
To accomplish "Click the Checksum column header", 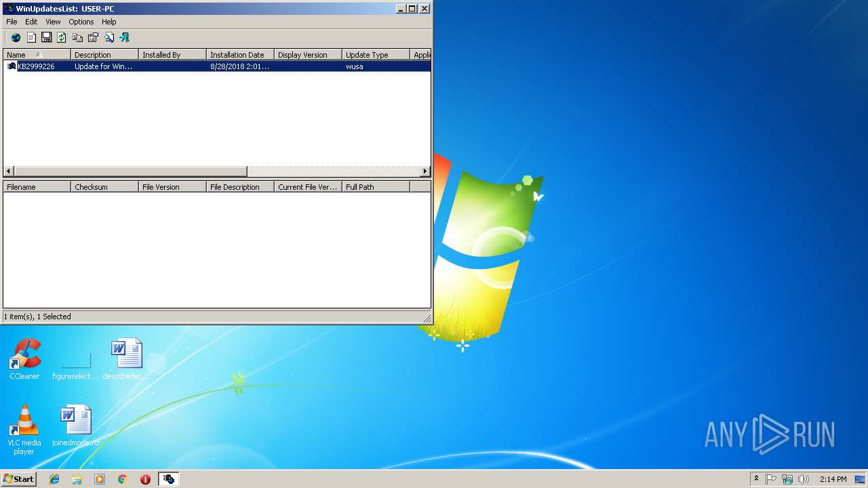I will (104, 187).
